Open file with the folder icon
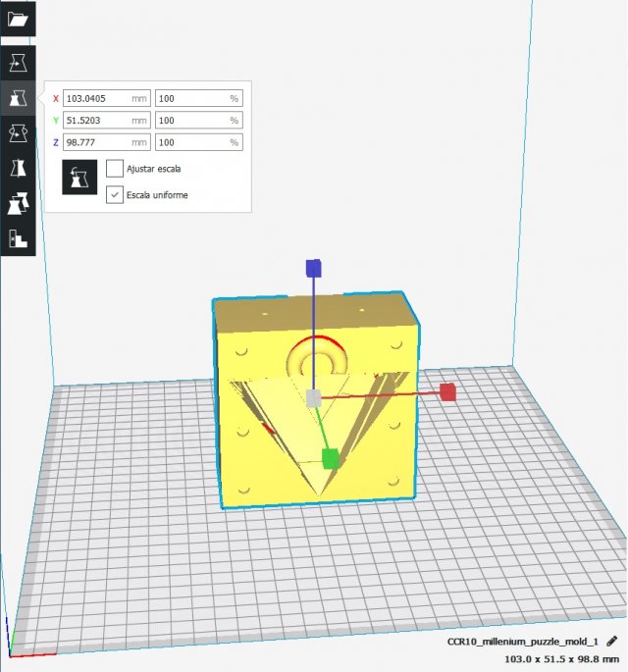 click(18, 19)
